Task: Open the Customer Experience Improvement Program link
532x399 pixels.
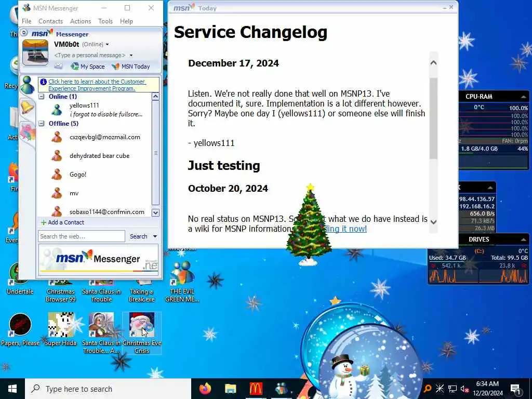Action: pyautogui.click(x=97, y=85)
